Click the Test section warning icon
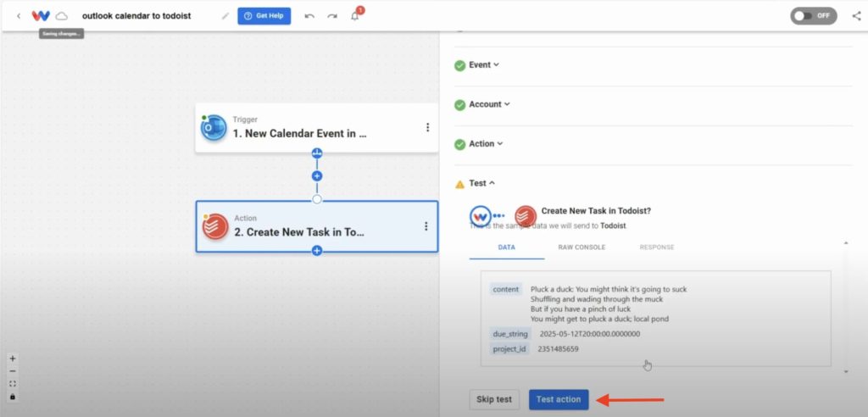 click(459, 184)
